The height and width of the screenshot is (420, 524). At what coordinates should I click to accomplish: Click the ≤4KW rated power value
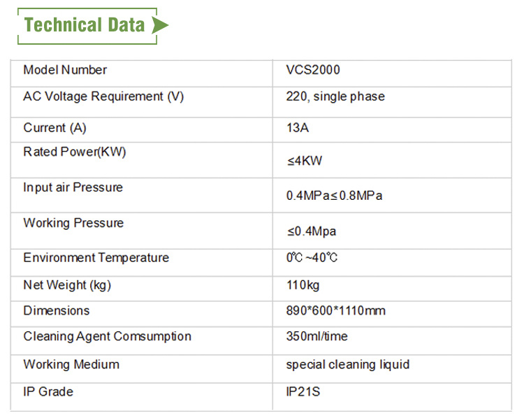pyautogui.click(x=305, y=161)
